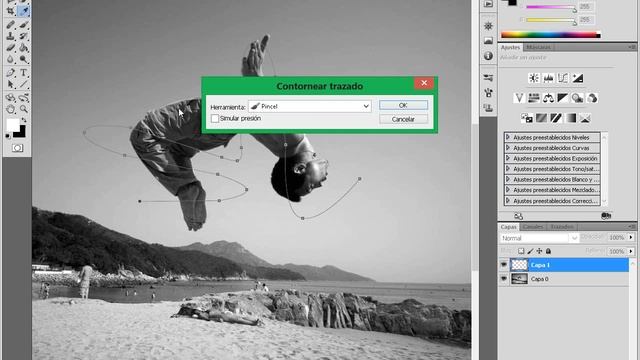Screen dimensions: 640x360
Task: Select the Spot Healing Brush tool
Action: (11, 25)
